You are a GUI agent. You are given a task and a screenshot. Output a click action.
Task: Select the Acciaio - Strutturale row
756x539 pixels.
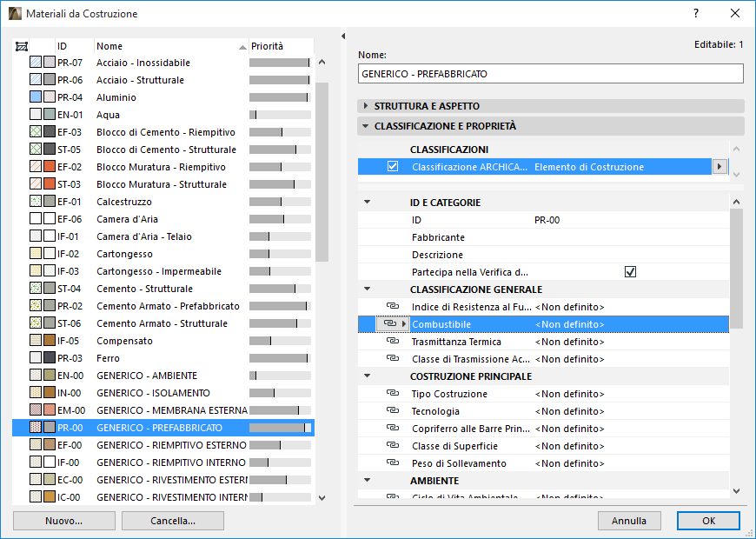tap(163, 80)
